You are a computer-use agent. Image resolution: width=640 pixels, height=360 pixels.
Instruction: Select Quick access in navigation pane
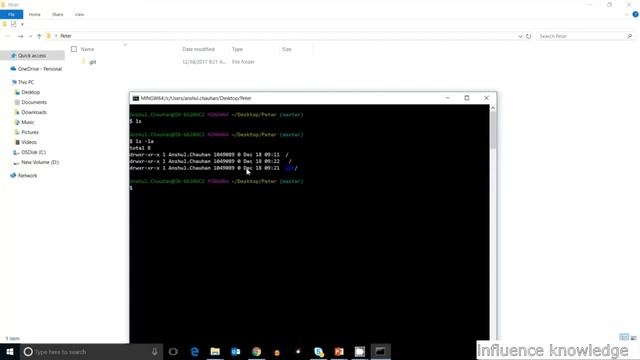point(32,56)
